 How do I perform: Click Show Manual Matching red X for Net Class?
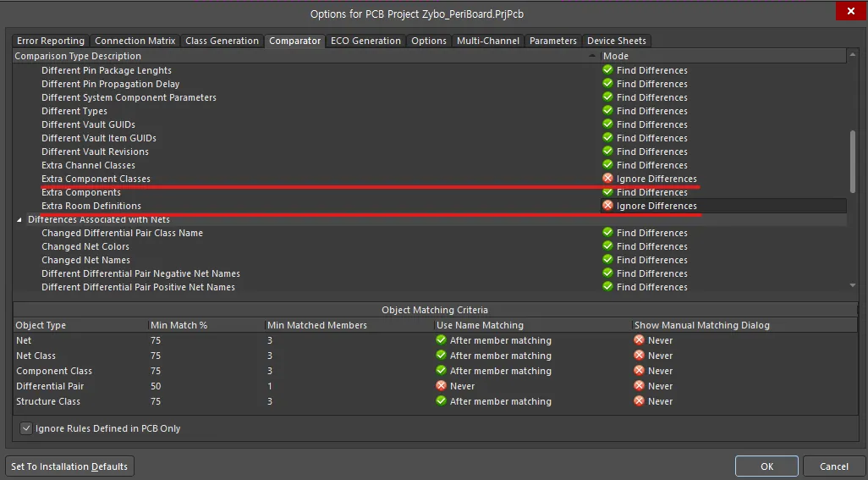(x=639, y=355)
